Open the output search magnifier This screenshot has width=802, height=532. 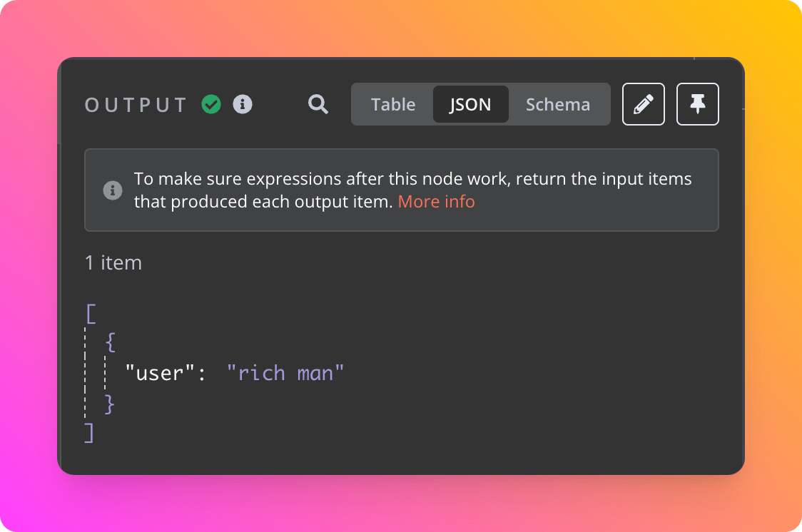click(x=318, y=104)
